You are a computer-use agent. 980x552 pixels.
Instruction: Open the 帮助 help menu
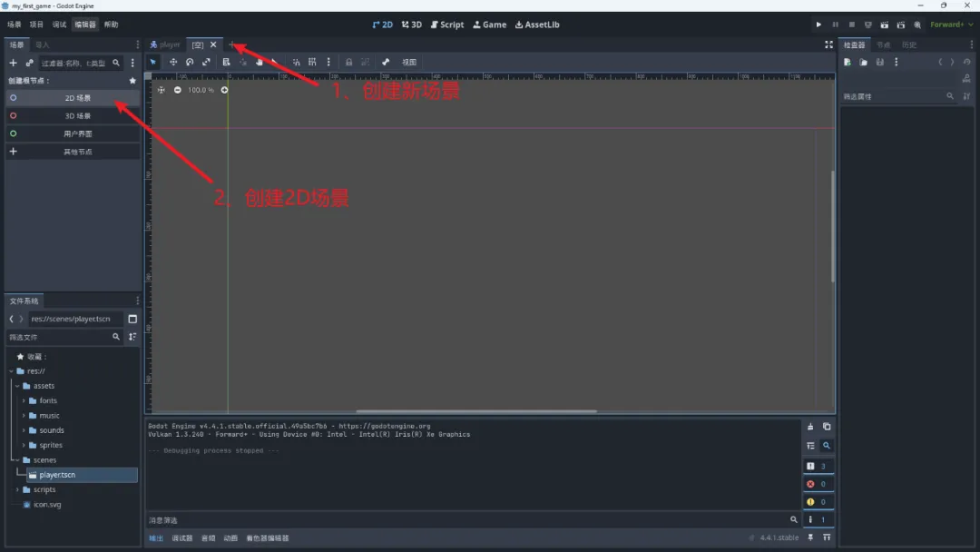pos(112,25)
